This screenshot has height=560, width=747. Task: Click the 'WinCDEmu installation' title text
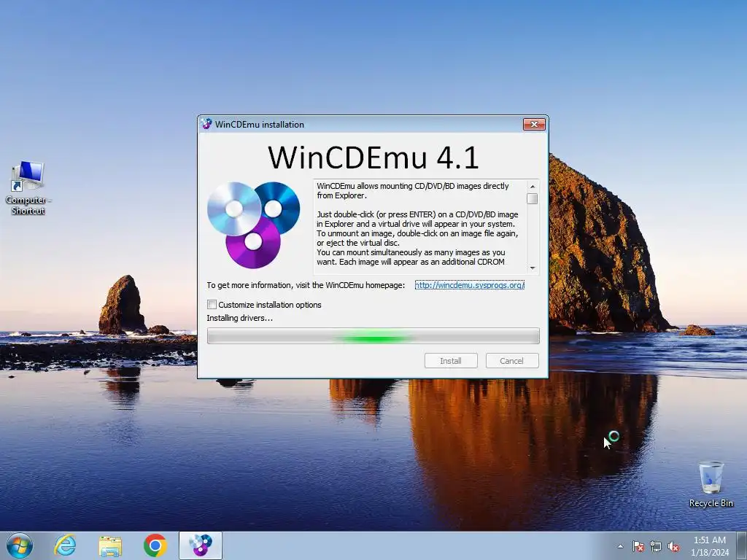[x=259, y=124]
